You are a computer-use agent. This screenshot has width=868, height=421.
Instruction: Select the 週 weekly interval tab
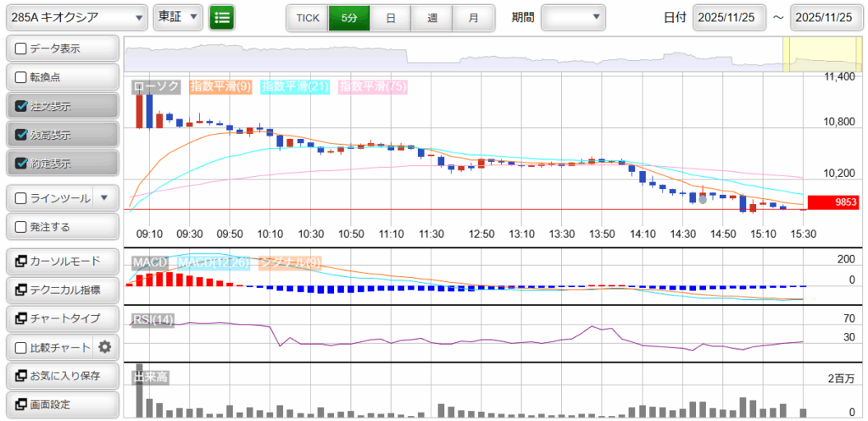[431, 17]
